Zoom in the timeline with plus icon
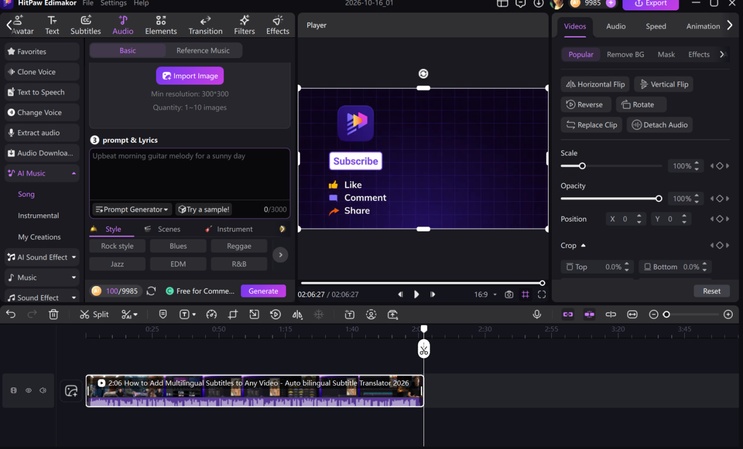The width and height of the screenshot is (743, 449). click(x=728, y=314)
